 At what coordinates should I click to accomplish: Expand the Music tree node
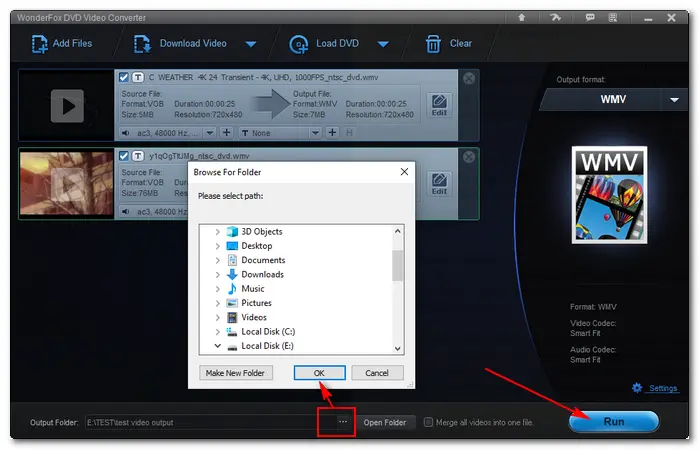click(217, 289)
